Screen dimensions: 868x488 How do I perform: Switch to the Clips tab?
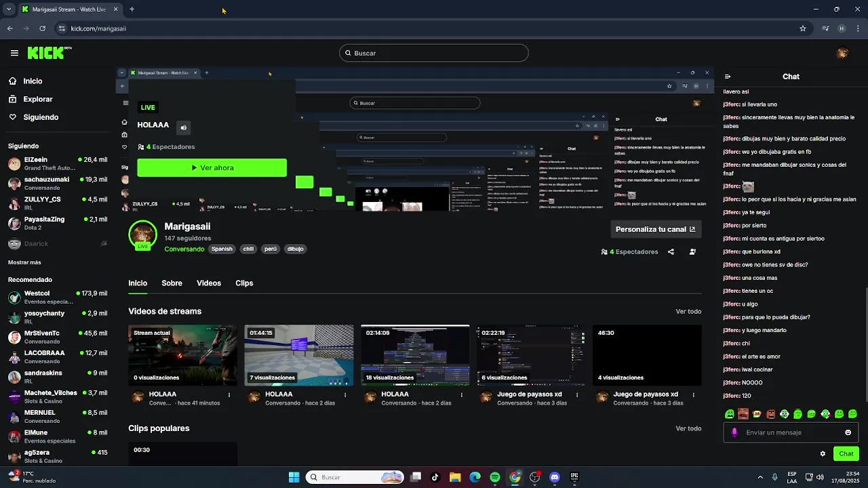(x=244, y=283)
